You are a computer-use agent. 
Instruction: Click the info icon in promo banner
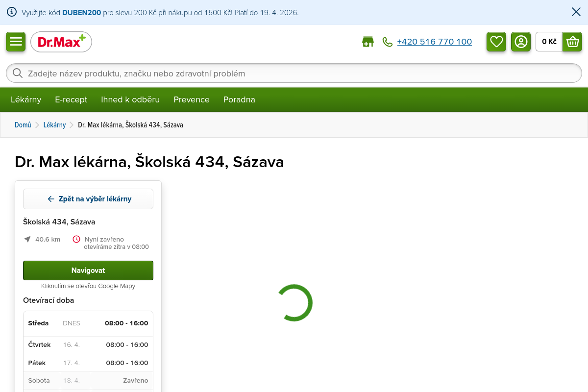coord(12,12)
